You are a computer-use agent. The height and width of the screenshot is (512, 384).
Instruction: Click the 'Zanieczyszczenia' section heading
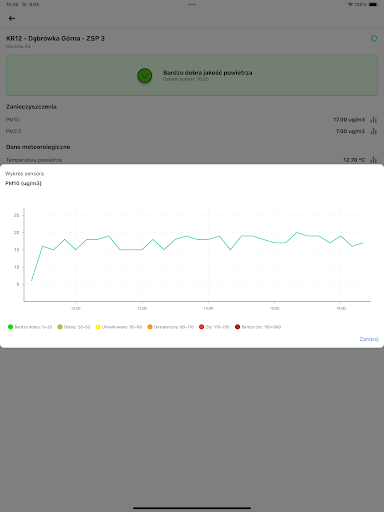coord(31,107)
